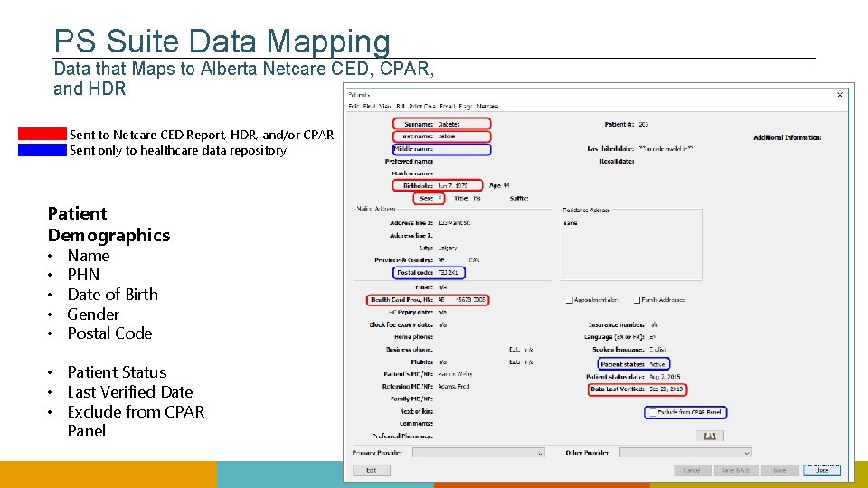Click the 'Gender' bullet item
The width and height of the screenshot is (868, 488).
93,314
